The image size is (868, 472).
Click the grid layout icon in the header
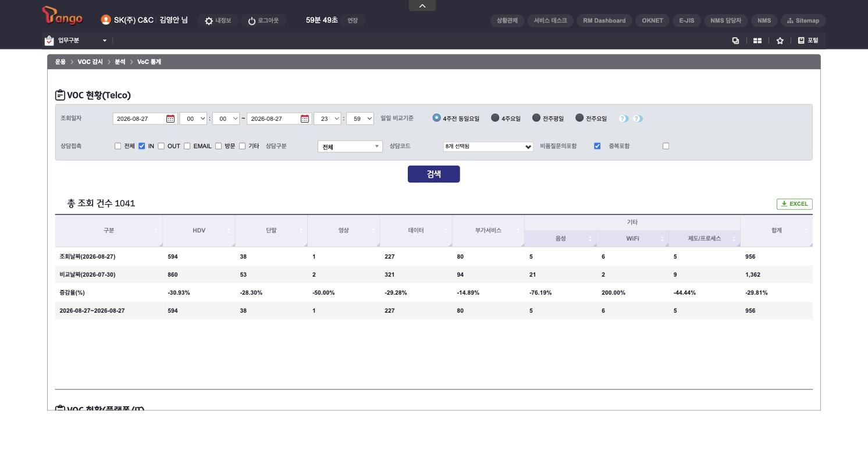(757, 41)
